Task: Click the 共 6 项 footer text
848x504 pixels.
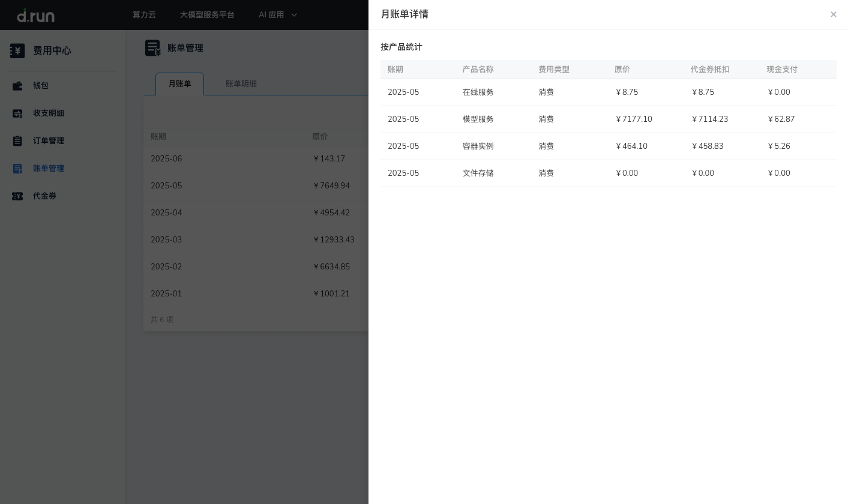Action: pos(162,320)
